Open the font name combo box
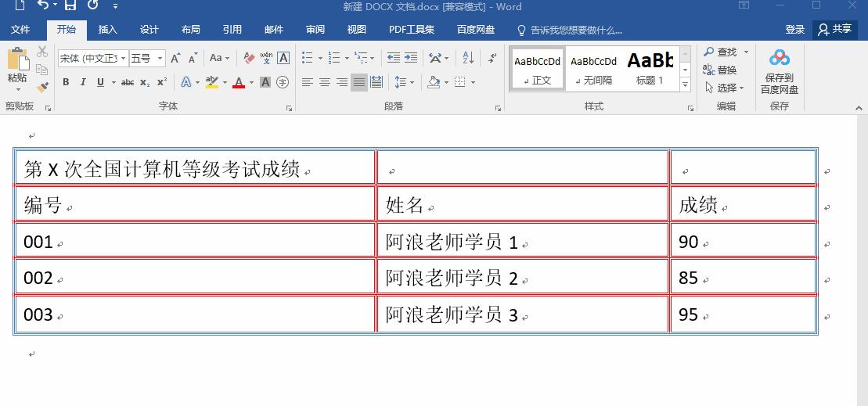 [x=93, y=58]
